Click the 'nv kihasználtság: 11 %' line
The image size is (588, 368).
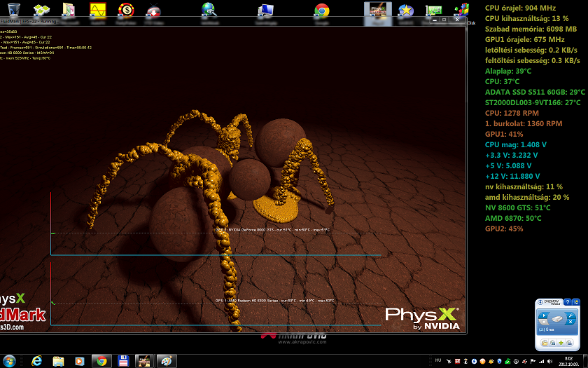click(x=524, y=186)
